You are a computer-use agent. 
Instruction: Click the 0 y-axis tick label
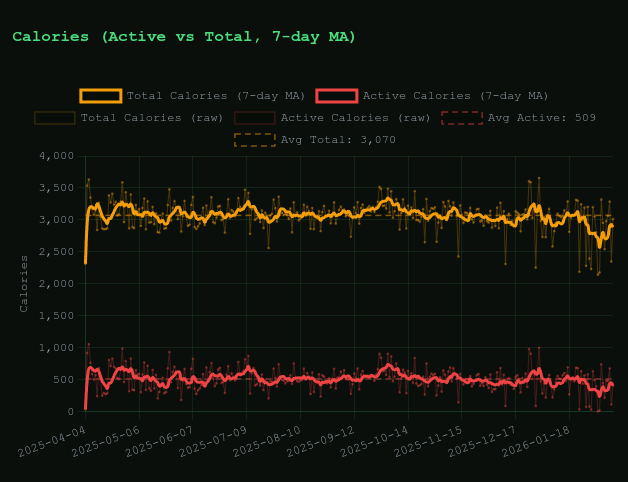point(70,411)
